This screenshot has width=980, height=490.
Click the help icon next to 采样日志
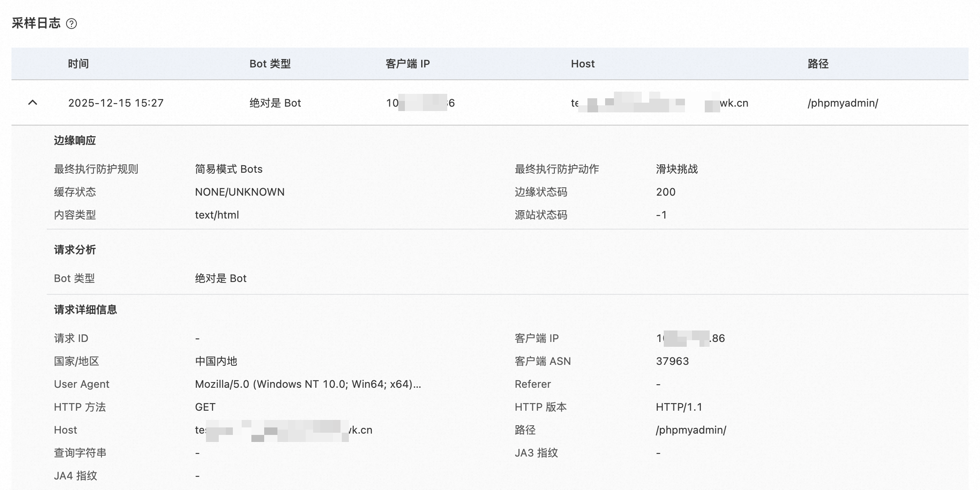point(71,24)
